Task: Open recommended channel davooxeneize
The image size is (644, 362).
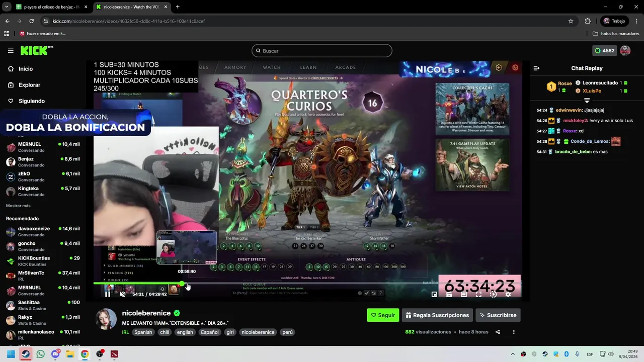Action: pyautogui.click(x=43, y=232)
